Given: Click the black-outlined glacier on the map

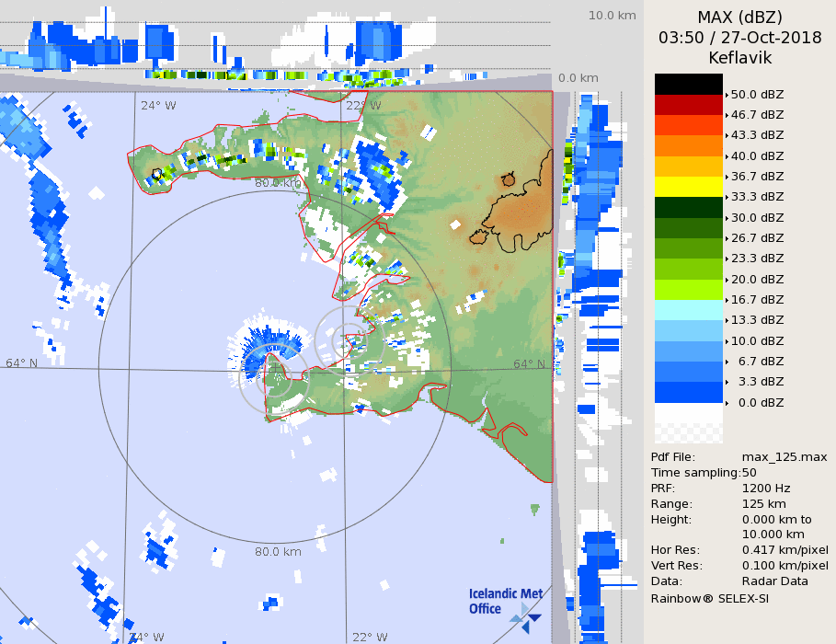Looking at the screenshot, I should pos(517,212).
